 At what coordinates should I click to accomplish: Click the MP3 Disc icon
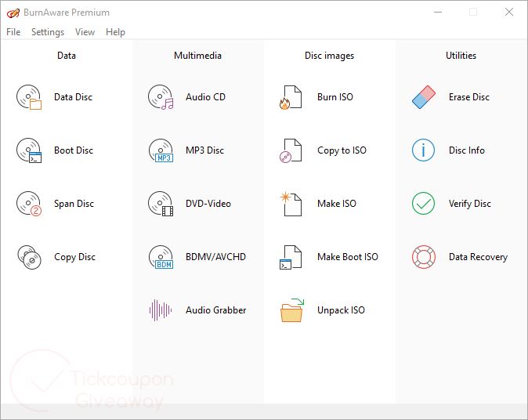[161, 150]
